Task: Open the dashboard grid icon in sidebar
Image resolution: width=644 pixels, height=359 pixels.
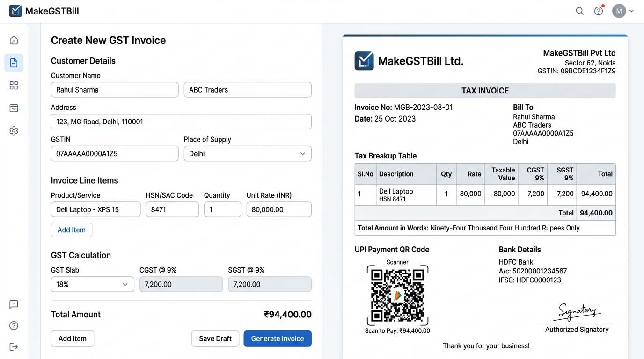Action: (x=14, y=86)
